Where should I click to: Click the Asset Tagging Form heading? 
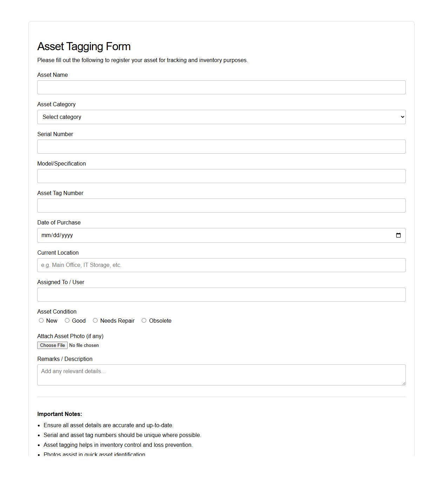(x=84, y=46)
